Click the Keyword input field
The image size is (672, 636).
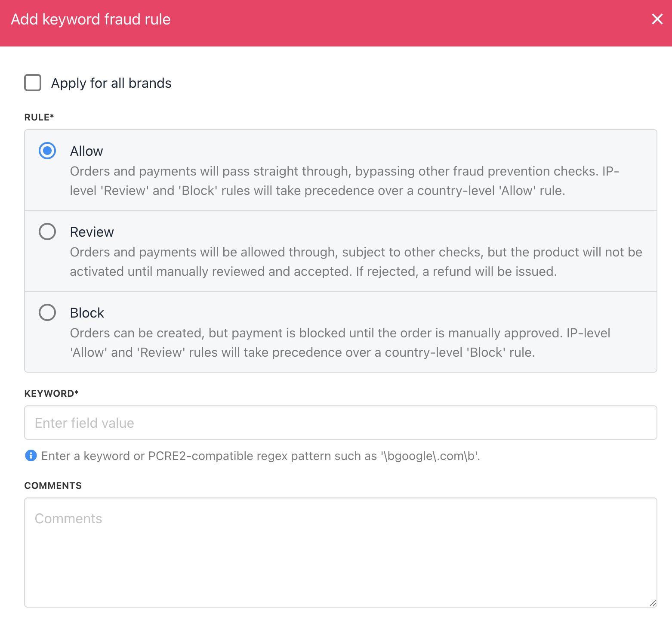click(341, 423)
